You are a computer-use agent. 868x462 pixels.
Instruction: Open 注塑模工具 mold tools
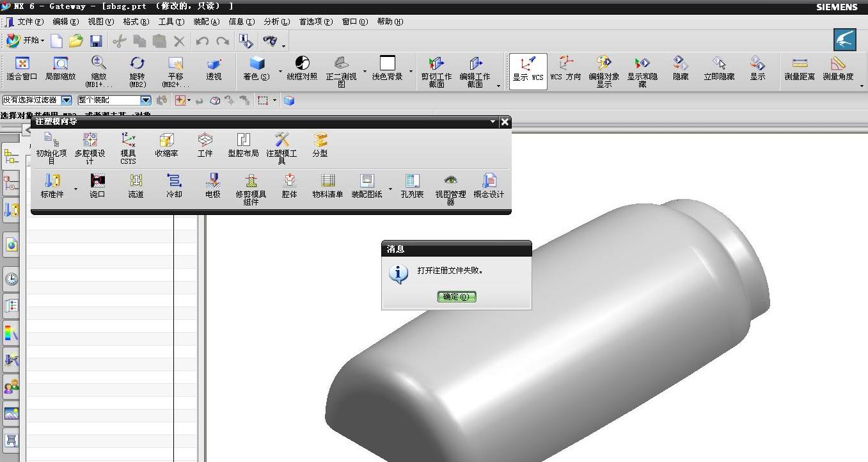coord(281,148)
